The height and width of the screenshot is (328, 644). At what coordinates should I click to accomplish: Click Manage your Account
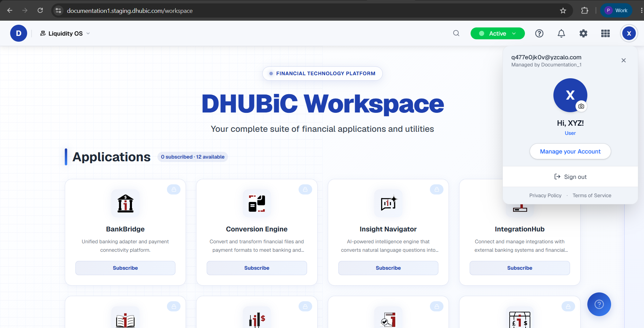pyautogui.click(x=570, y=151)
